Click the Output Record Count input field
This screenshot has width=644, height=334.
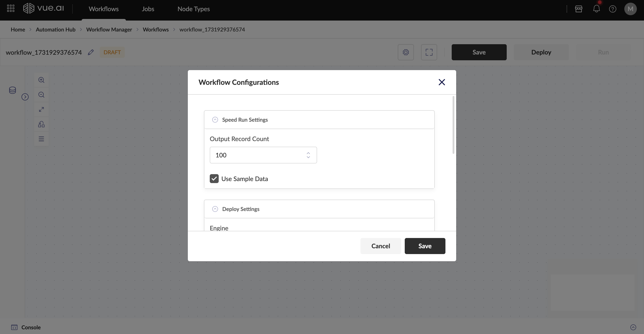click(258, 155)
